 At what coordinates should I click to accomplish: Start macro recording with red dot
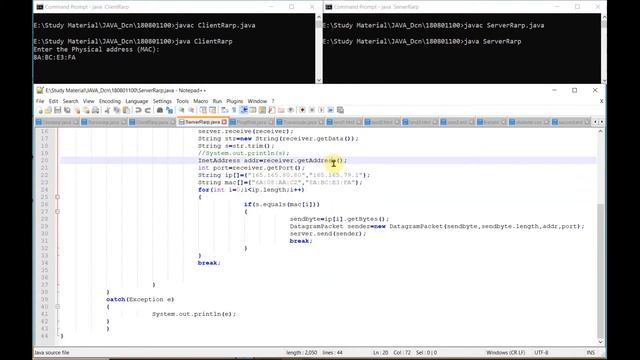click(x=302, y=110)
